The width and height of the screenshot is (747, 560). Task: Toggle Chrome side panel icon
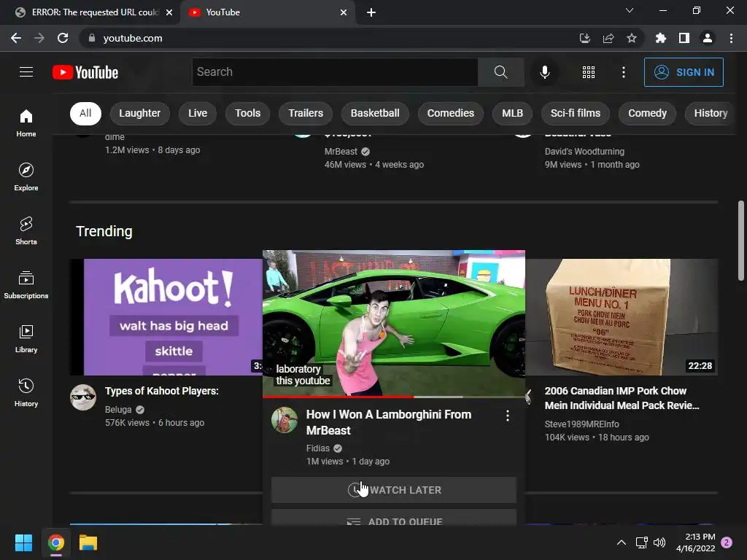coord(684,38)
